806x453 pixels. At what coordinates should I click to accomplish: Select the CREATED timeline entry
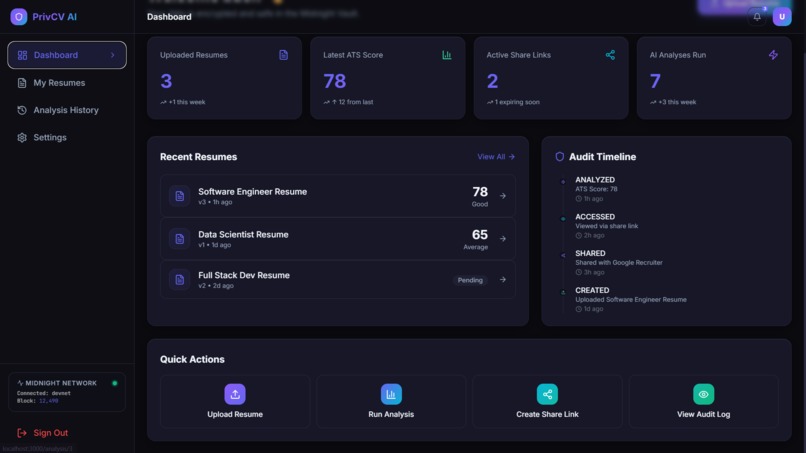(x=633, y=299)
